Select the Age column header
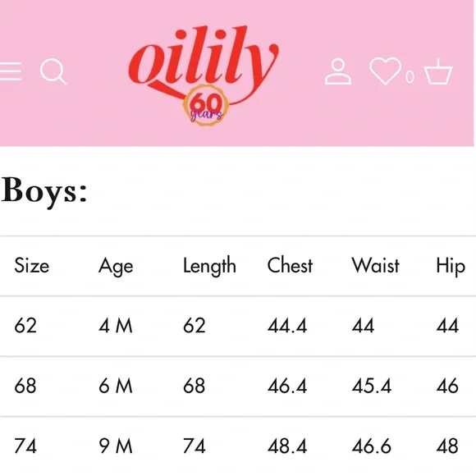 point(116,267)
